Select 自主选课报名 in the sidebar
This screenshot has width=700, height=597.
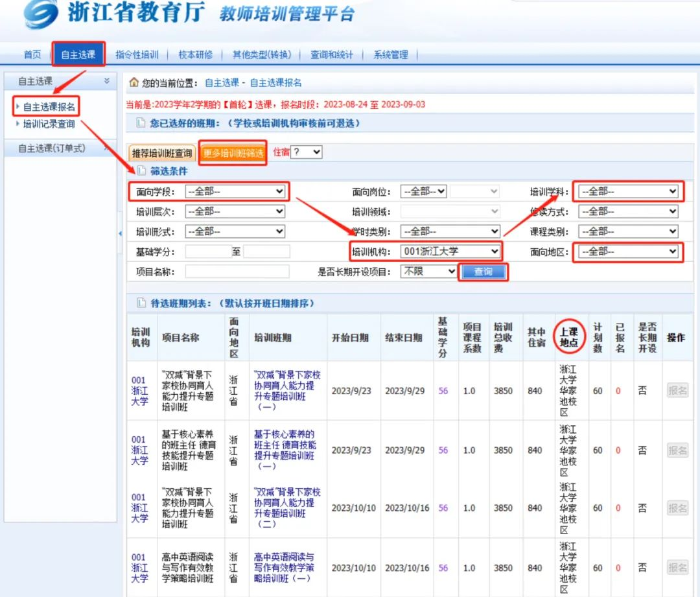pyautogui.click(x=49, y=106)
